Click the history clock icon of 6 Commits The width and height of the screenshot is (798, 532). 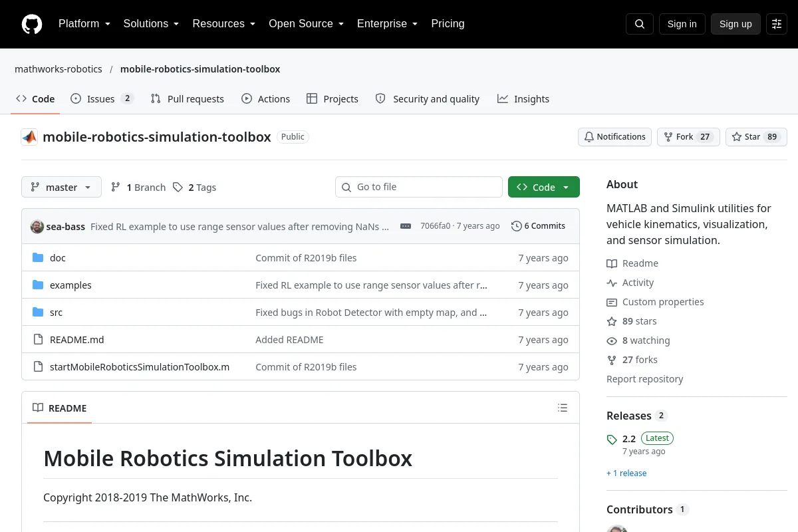pyautogui.click(x=516, y=226)
